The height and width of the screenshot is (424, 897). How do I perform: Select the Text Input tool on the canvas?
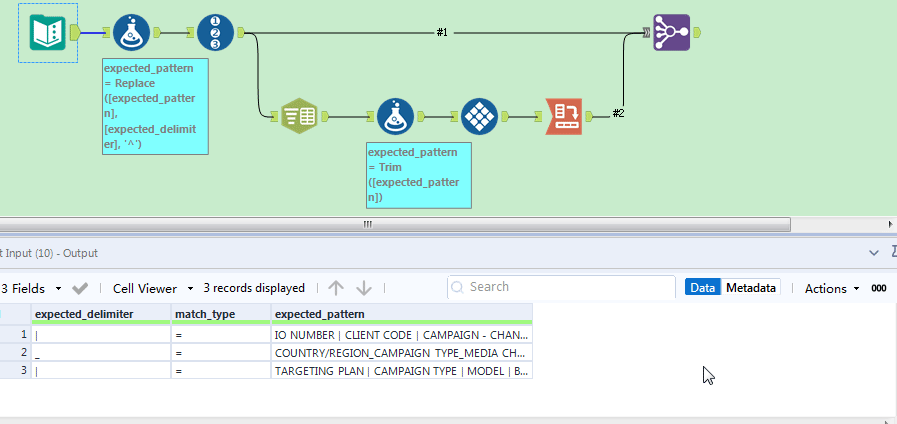48,33
